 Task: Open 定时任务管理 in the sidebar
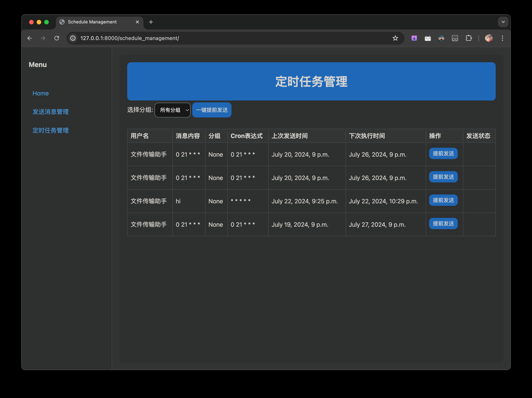(x=51, y=130)
